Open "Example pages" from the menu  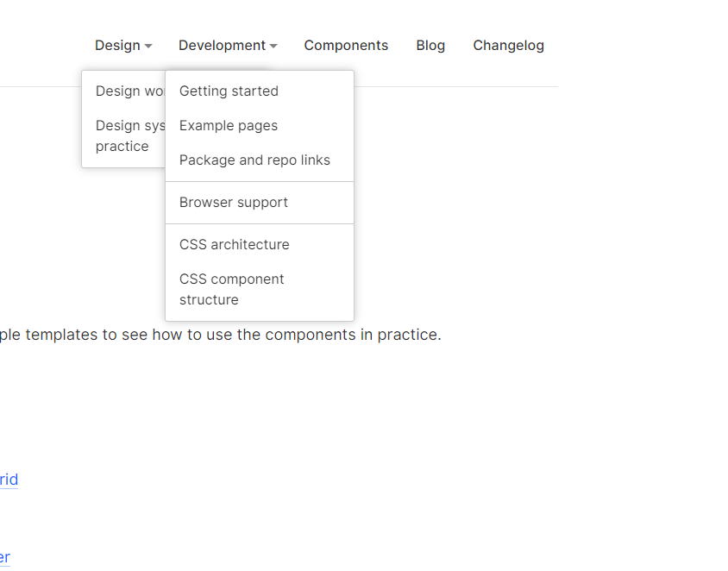pyautogui.click(x=228, y=125)
